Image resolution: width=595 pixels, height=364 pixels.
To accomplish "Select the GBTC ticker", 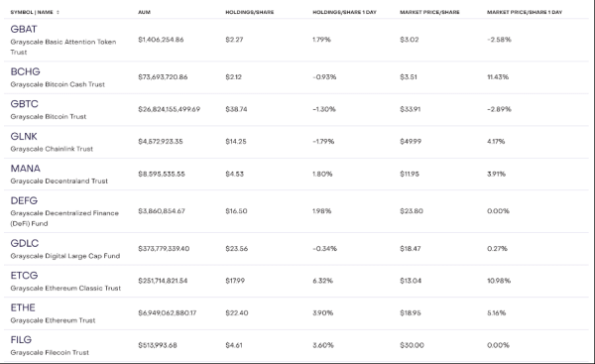I will coord(24,104).
